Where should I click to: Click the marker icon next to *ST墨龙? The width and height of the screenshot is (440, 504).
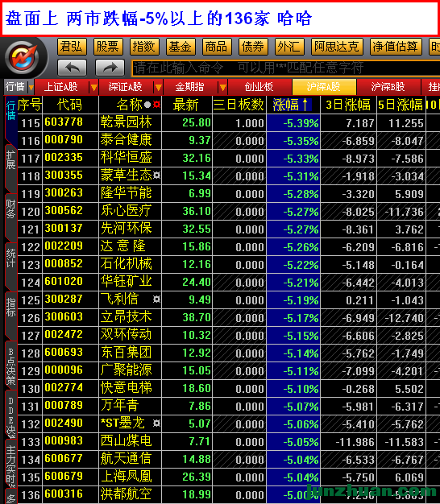click(156, 423)
